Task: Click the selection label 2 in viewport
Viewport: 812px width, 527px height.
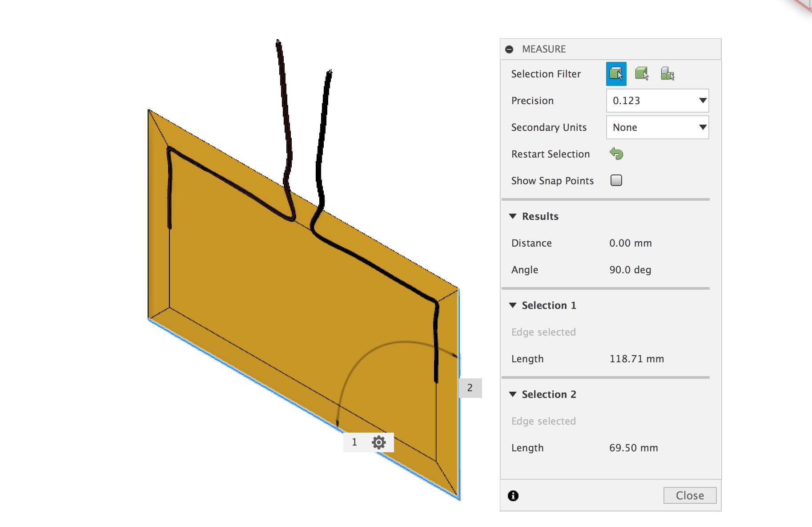Action: click(470, 388)
